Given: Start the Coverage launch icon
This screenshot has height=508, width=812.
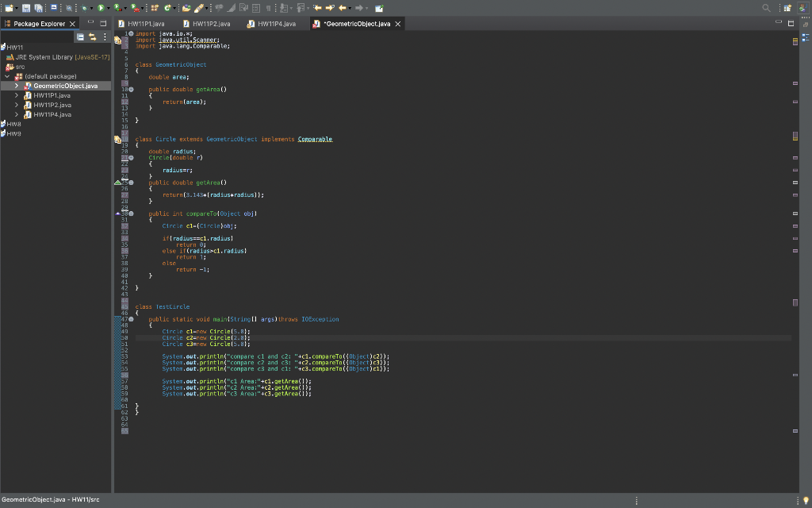Looking at the screenshot, I should pos(117,8).
